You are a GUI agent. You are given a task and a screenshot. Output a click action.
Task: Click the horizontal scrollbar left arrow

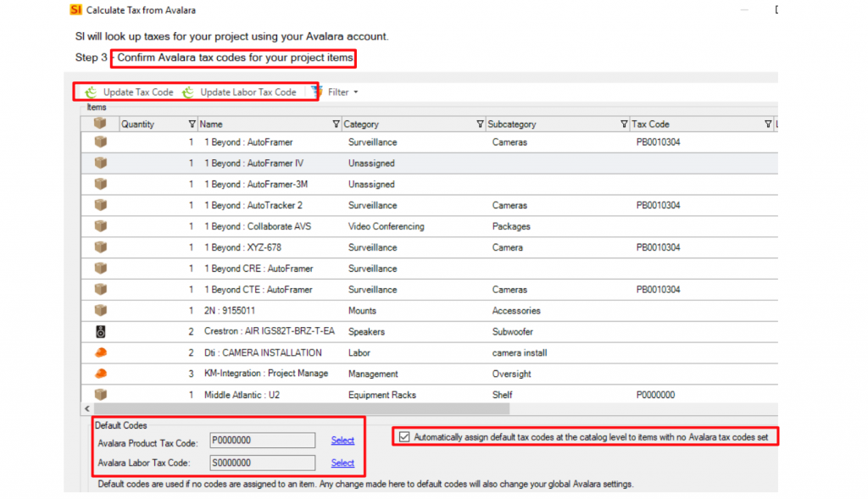87,409
